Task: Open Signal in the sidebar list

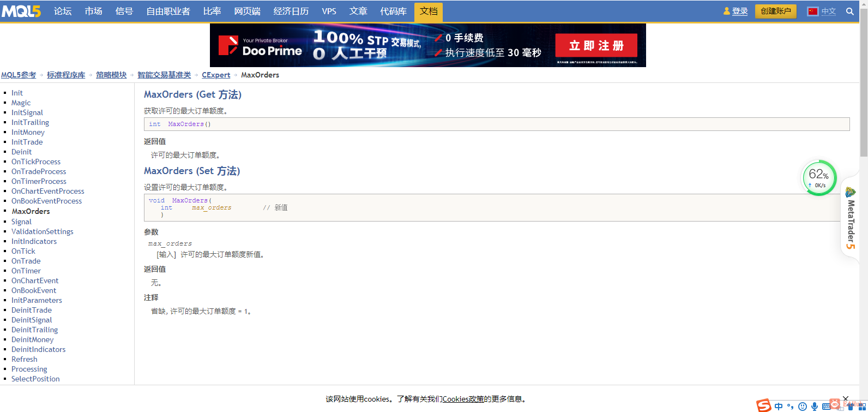Action: click(x=21, y=222)
